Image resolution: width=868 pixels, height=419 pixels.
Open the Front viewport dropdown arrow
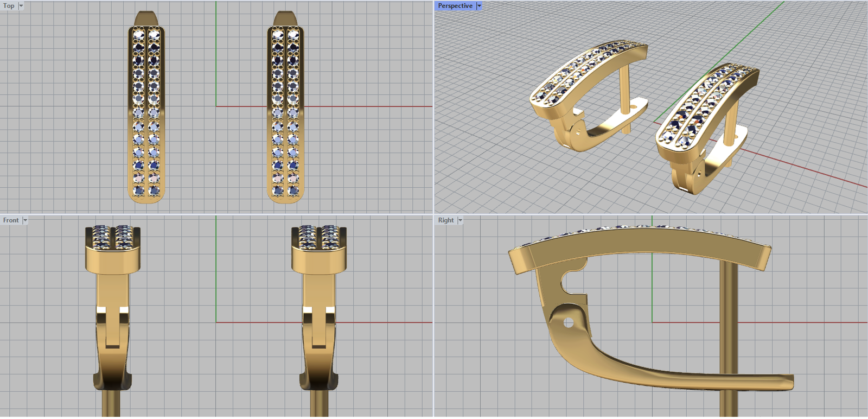coord(25,220)
